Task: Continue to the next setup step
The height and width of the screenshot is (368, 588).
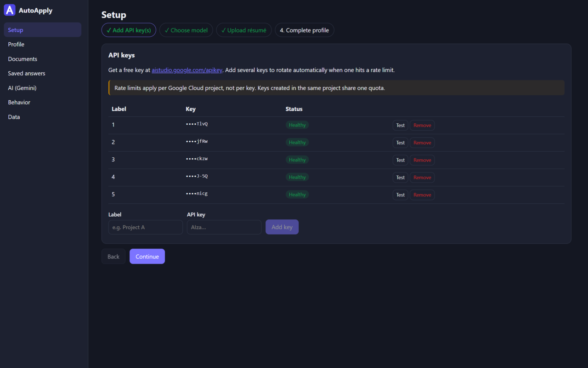Action: (x=147, y=257)
